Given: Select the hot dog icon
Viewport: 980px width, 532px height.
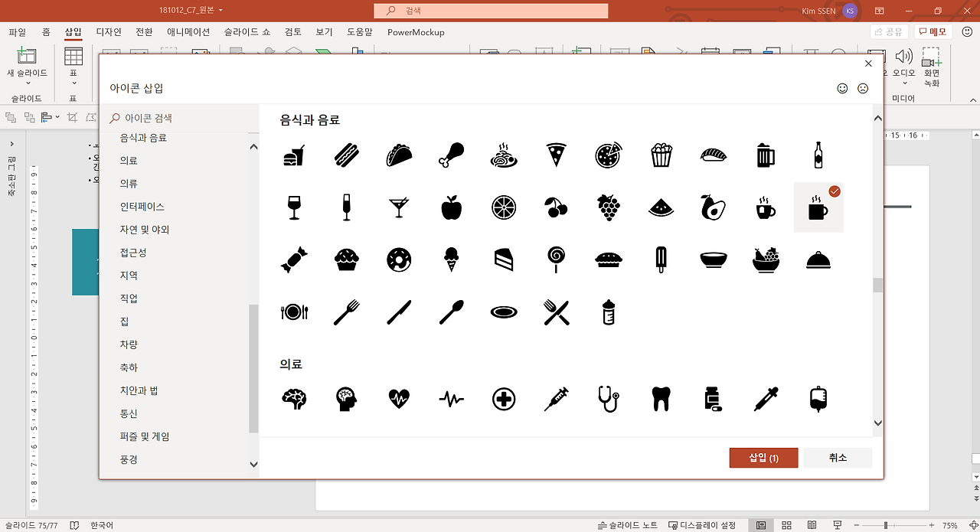Looking at the screenshot, I should (347, 156).
